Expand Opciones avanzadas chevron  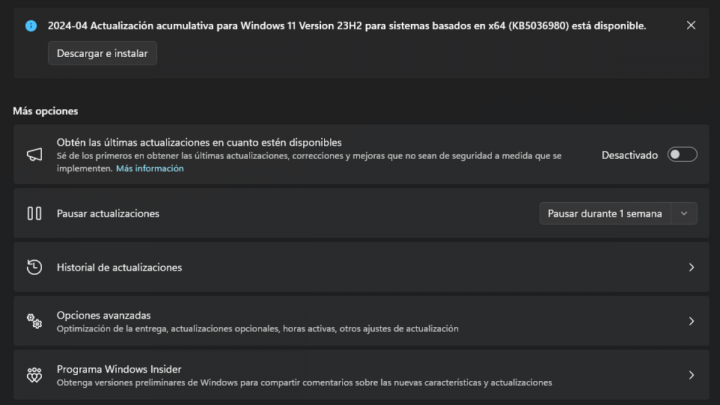[692, 321]
